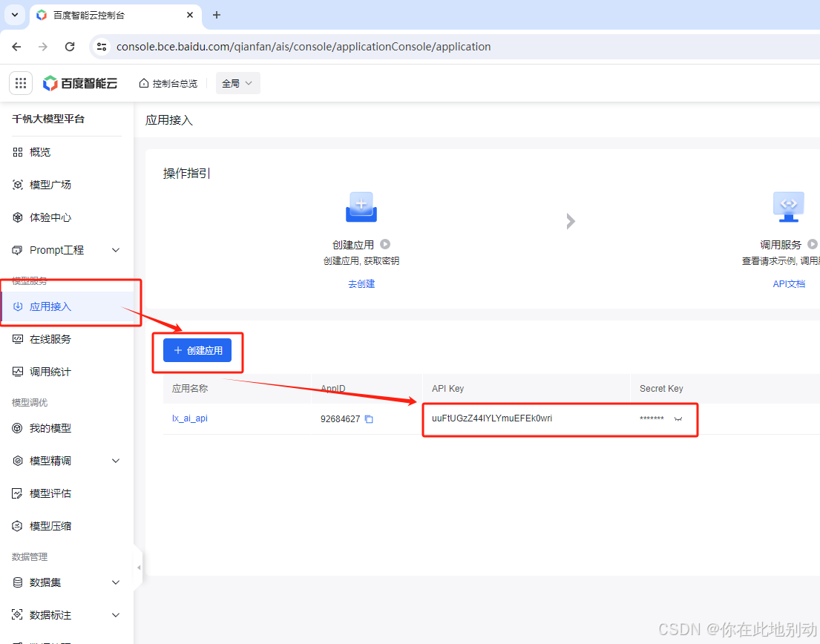Open the 全局 region dropdown
Viewport: 820px width, 644px height.
237,84
